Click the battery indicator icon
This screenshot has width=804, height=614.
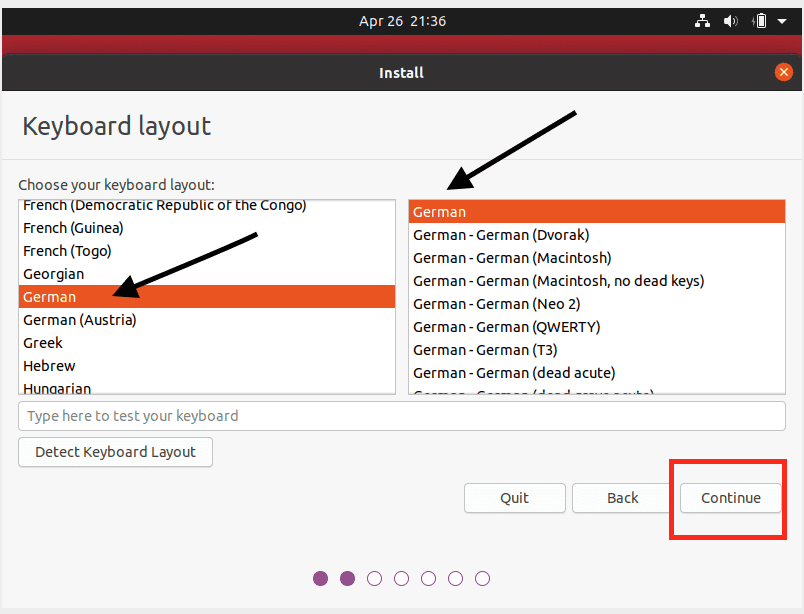click(x=759, y=21)
